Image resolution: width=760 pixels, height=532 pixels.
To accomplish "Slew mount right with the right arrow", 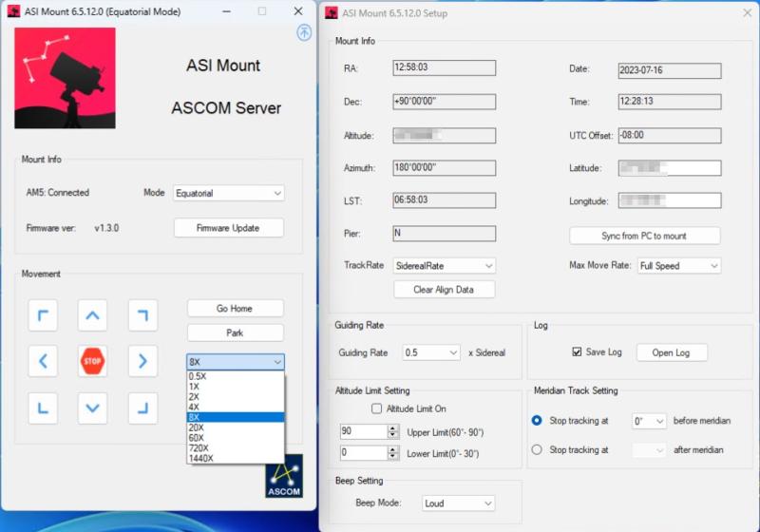I will [142, 361].
